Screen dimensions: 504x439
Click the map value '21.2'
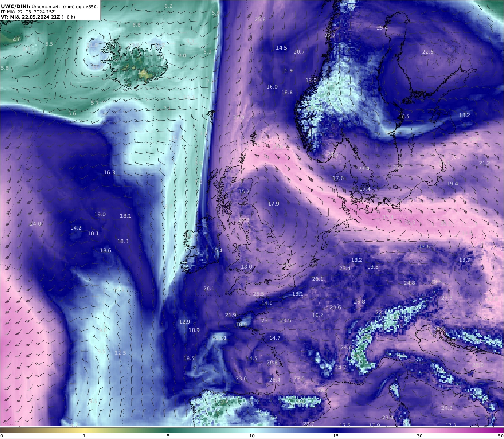click(485, 163)
